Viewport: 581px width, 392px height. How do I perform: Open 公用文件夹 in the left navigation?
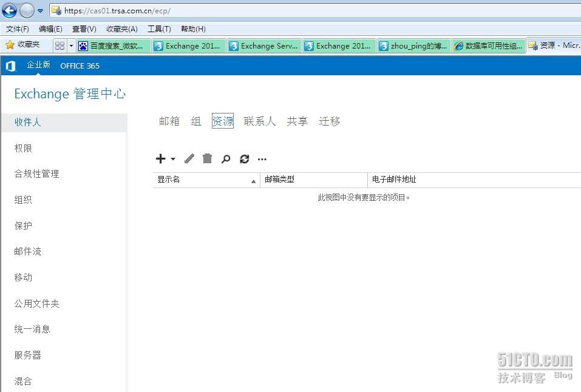pyautogui.click(x=36, y=303)
